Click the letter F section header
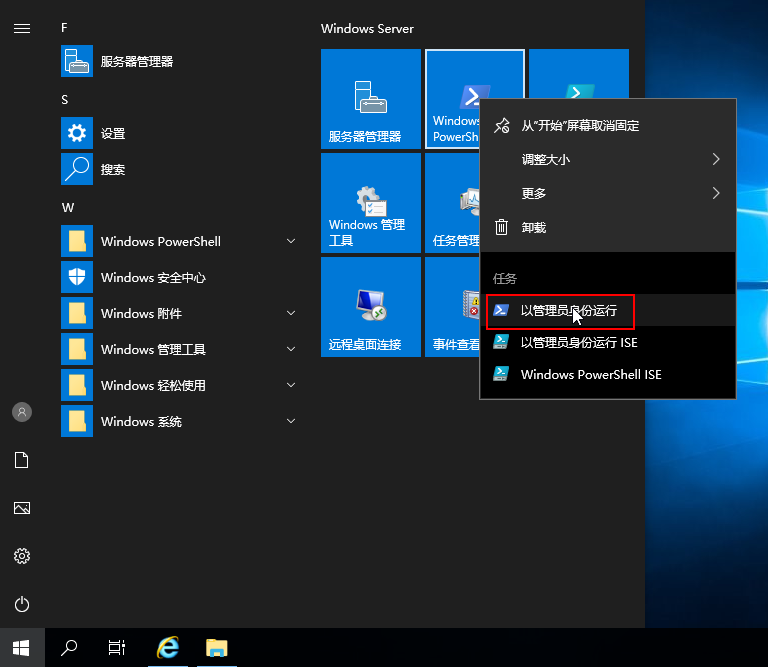The width and height of the screenshot is (768, 667). tap(64, 28)
